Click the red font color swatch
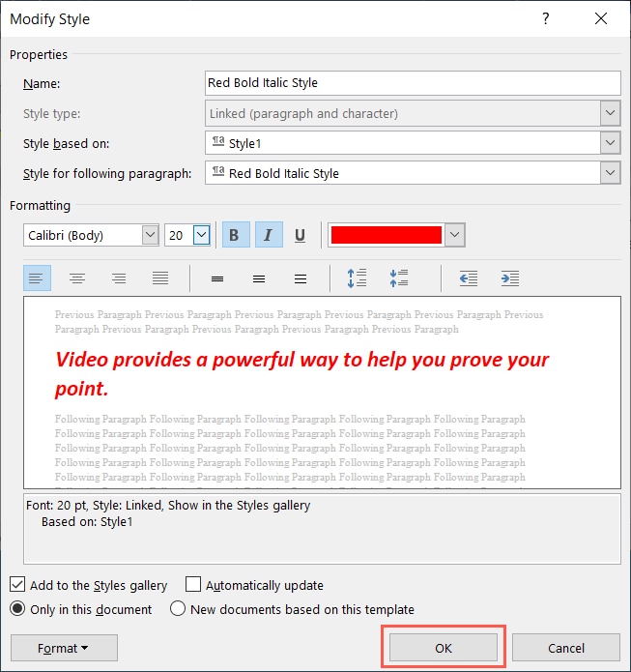The width and height of the screenshot is (631, 672). 387,235
